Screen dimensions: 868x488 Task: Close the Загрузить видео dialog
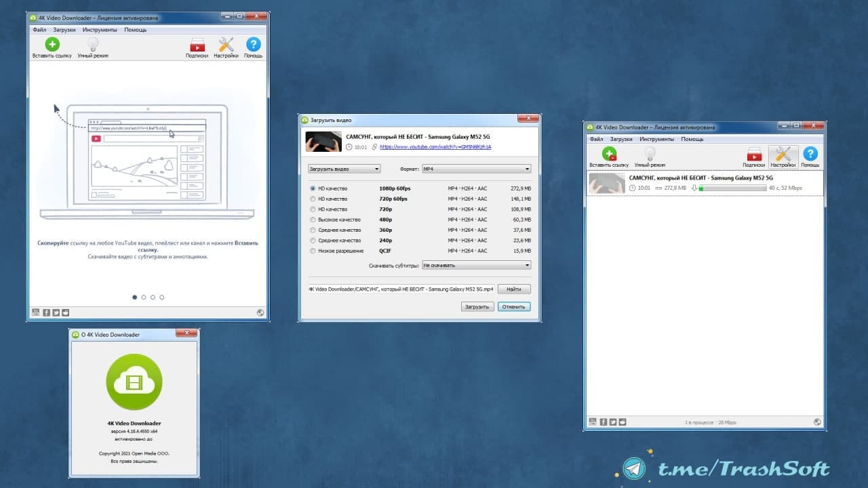pyautogui.click(x=528, y=119)
